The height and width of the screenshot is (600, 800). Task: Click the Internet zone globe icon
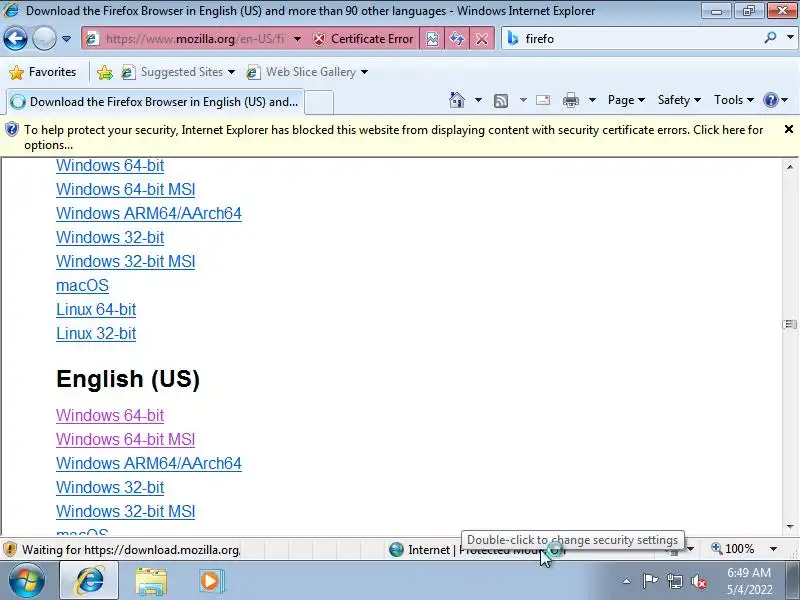tap(396, 549)
